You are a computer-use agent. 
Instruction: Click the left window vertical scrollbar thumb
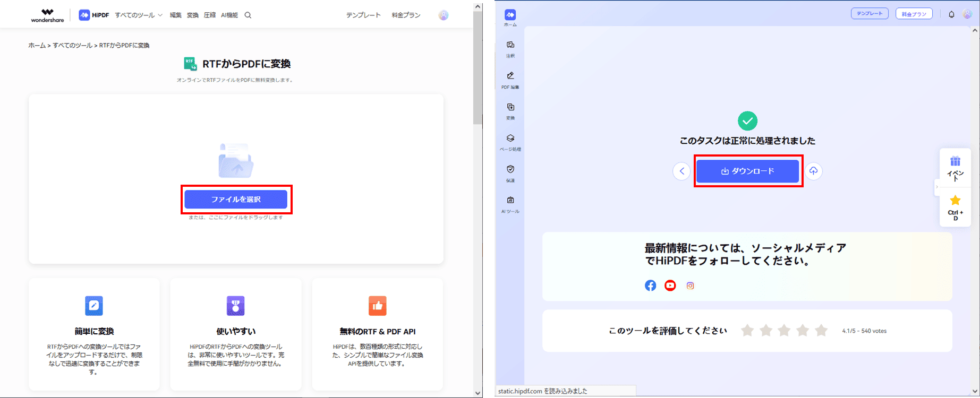coord(478,67)
